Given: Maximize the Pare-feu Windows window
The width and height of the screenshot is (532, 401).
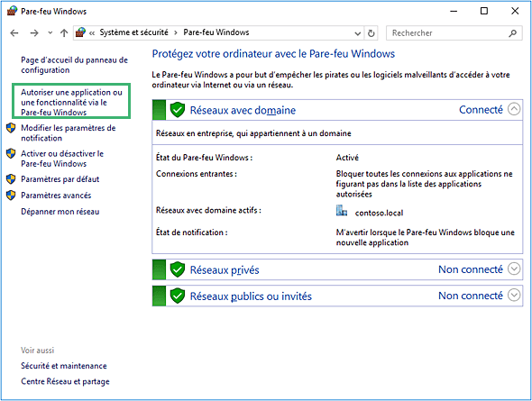Looking at the screenshot, I should [x=484, y=11].
